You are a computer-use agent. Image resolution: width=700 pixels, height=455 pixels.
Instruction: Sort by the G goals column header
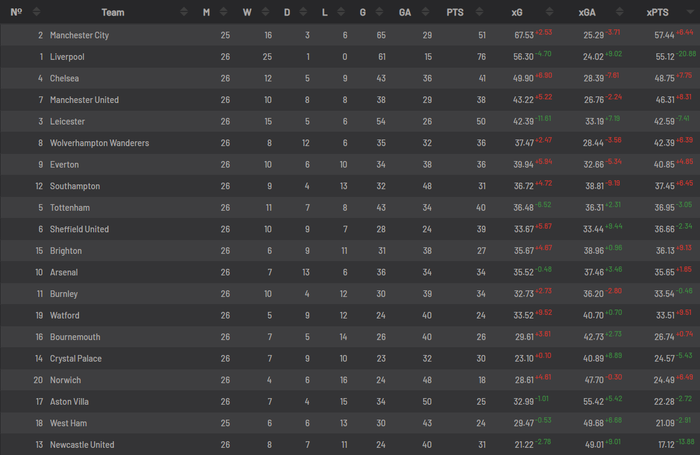click(x=362, y=12)
